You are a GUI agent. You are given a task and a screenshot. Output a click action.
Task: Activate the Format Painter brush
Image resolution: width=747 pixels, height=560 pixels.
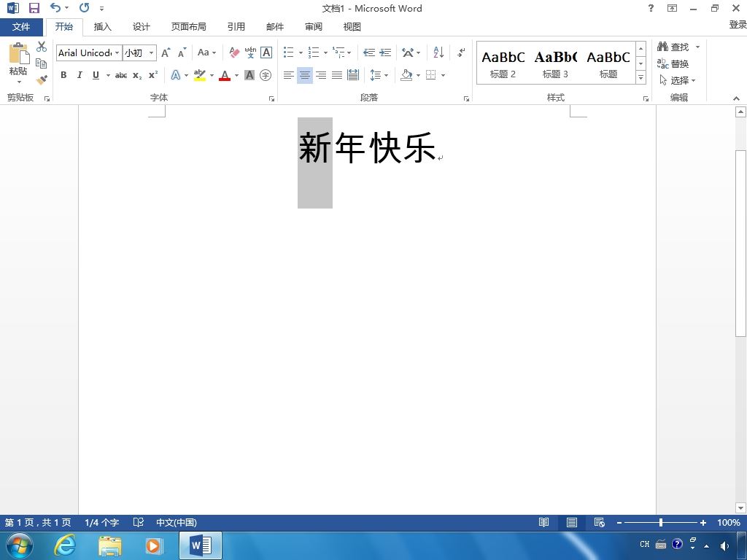click(42, 79)
